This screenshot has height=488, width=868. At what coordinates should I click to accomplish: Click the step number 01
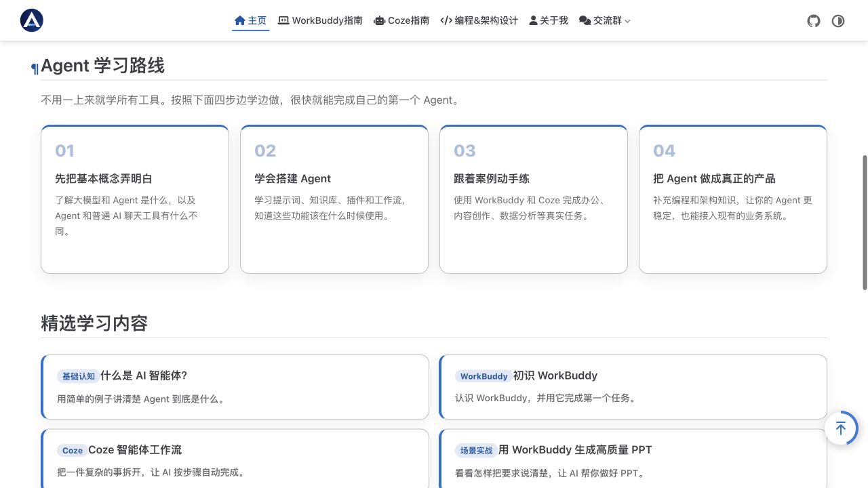point(65,150)
